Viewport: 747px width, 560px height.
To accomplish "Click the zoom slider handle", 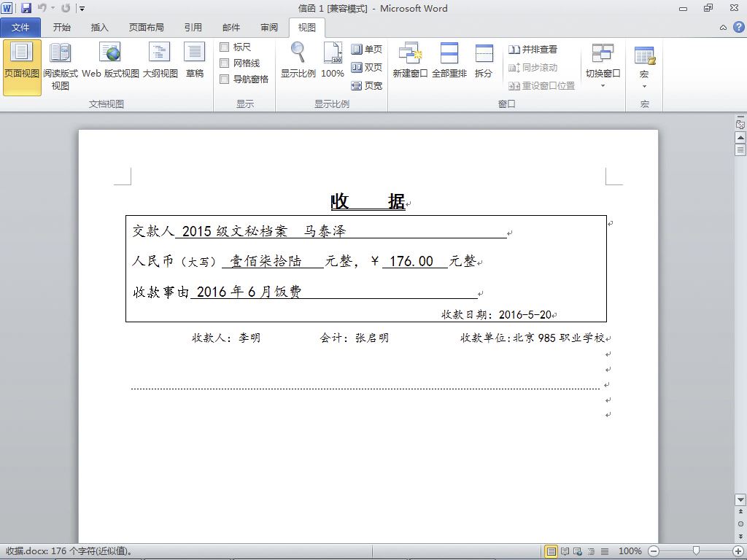I will point(696,551).
